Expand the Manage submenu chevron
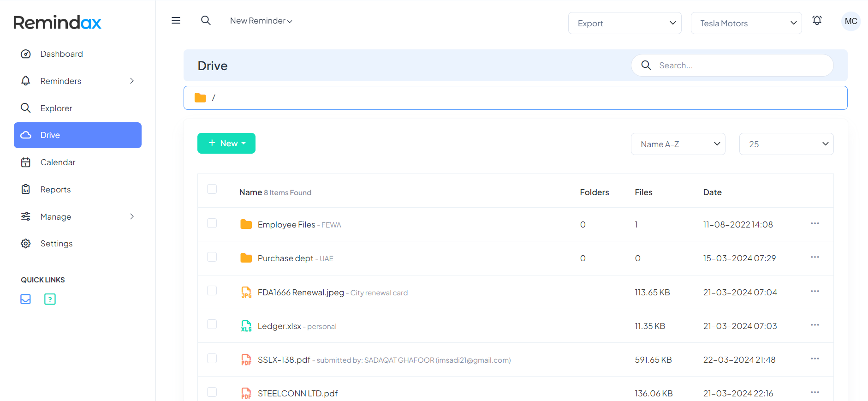The width and height of the screenshot is (868, 401). point(132,216)
